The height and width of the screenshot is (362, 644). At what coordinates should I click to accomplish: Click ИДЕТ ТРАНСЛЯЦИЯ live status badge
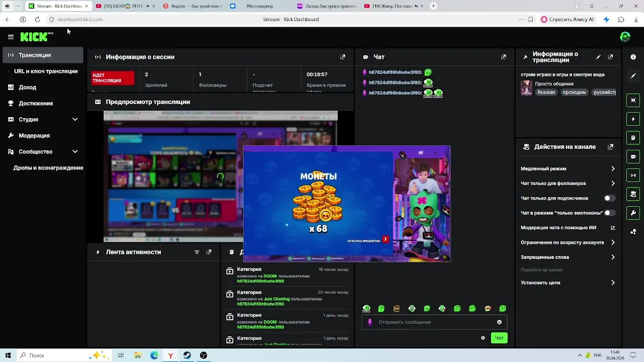coord(113,78)
